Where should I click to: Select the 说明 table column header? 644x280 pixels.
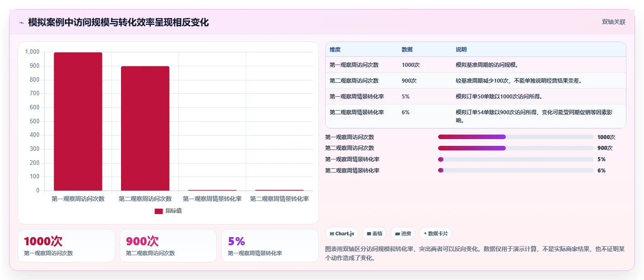point(461,49)
